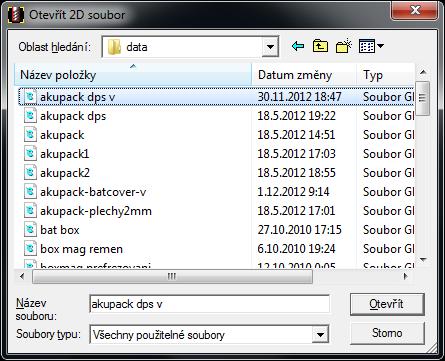Click date '1.12.2012 9:14'
The image size is (445, 361).
(293, 192)
